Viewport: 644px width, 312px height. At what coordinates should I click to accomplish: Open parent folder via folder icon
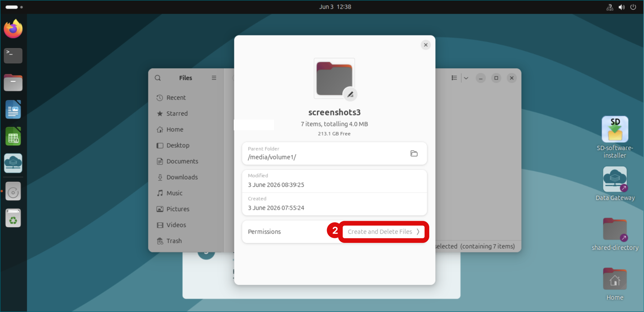(x=414, y=154)
